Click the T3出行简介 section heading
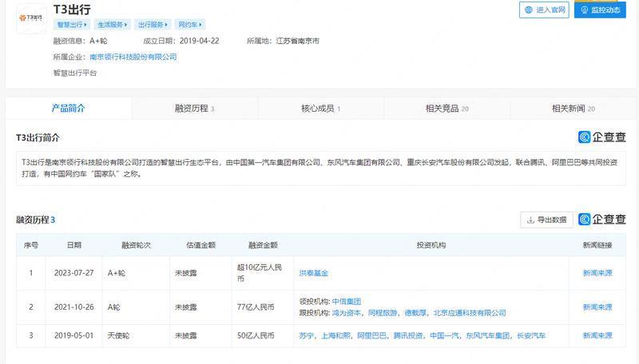This screenshot has height=364, width=639. 38,137
